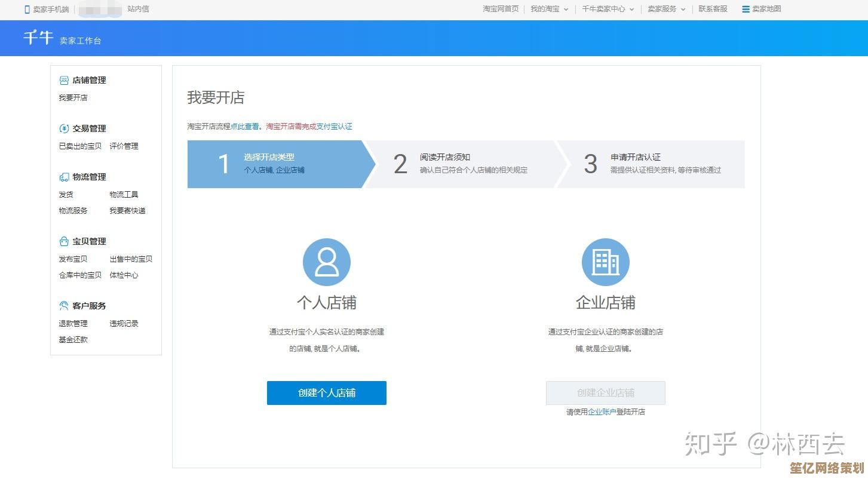The width and height of the screenshot is (868, 479).
Task: Click the 宝贝管理 bag icon
Action: click(x=64, y=242)
